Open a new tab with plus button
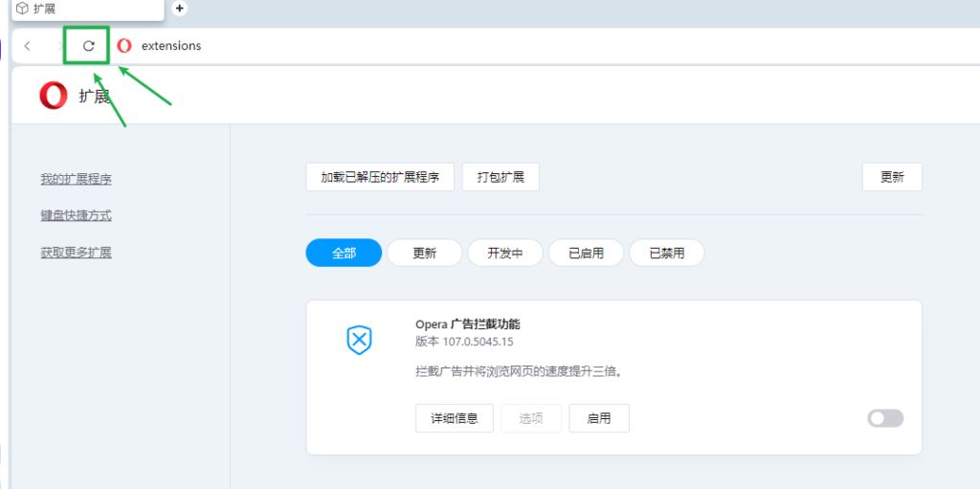980x489 pixels. 179,9
